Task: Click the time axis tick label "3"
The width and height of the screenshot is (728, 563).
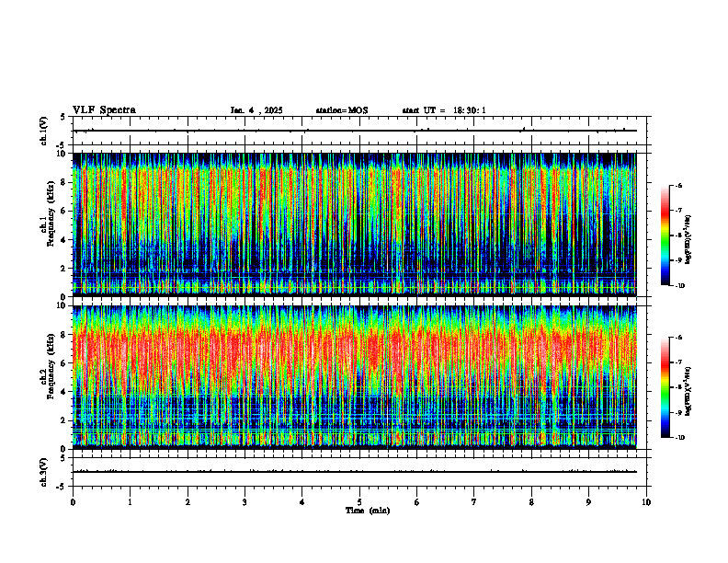Action: (245, 502)
